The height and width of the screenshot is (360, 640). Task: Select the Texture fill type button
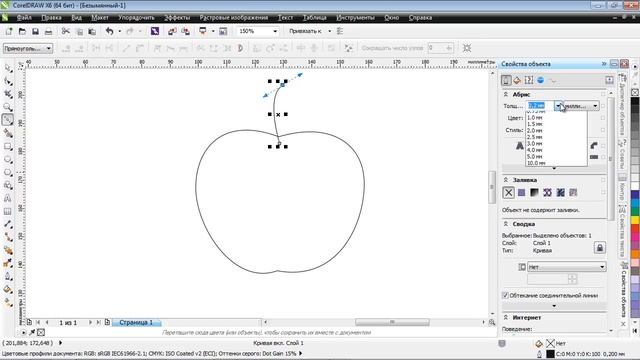560,193
